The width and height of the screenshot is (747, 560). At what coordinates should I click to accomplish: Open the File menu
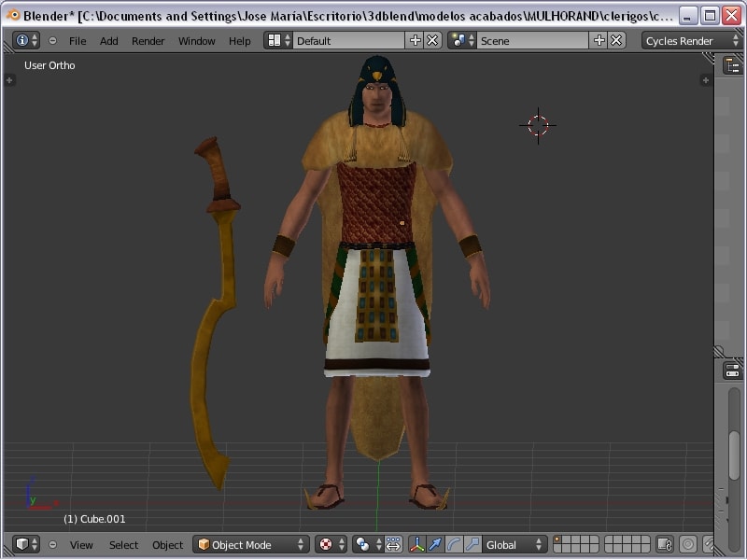tap(78, 41)
